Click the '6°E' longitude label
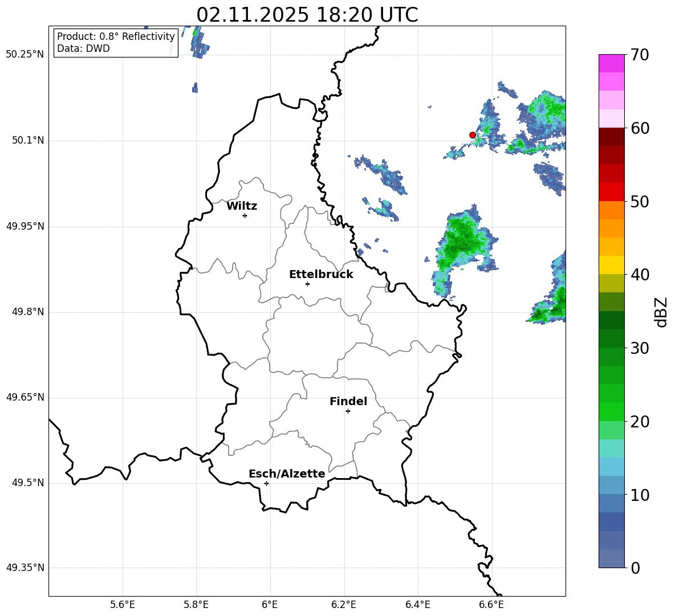The width and height of the screenshot is (675, 616). [x=270, y=605]
